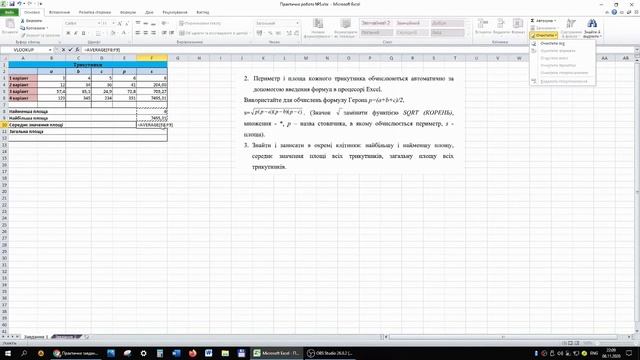Viewport: 640px width, 360px height.
Task: Switch to the Home (Основне) ribbon tab
Action: point(31,12)
